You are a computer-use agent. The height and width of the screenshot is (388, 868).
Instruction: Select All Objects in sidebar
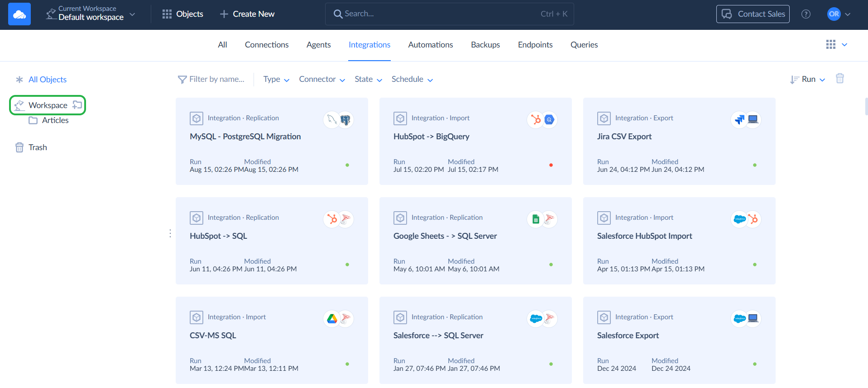pyautogui.click(x=48, y=80)
